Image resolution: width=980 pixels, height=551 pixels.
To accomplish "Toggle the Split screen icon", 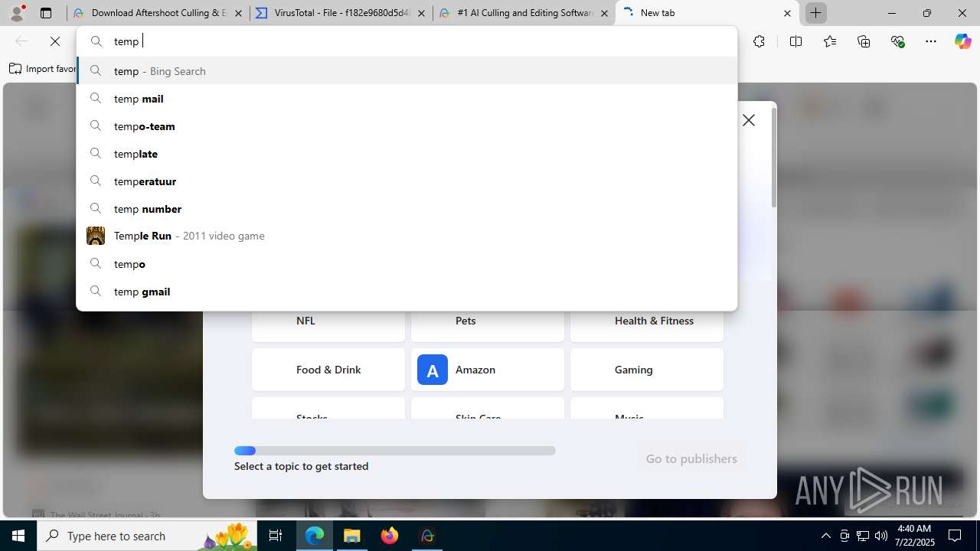I will click(795, 41).
